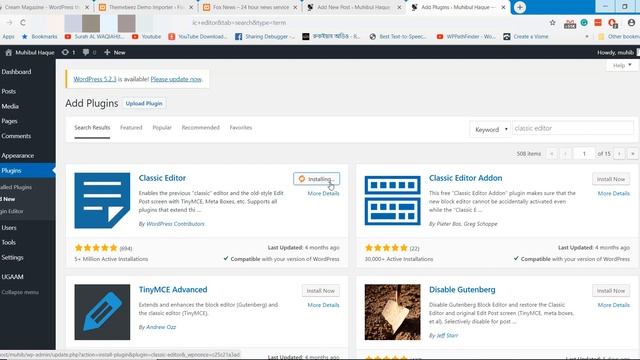Click in the plugin search field
This screenshot has width=640, height=360.
click(x=573, y=128)
